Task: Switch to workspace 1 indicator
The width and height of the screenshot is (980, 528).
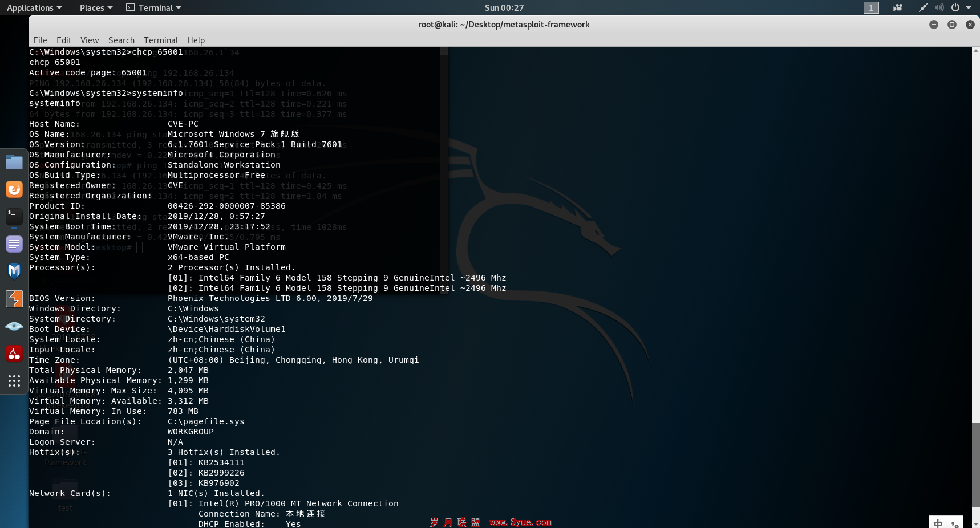Action: coord(871,7)
